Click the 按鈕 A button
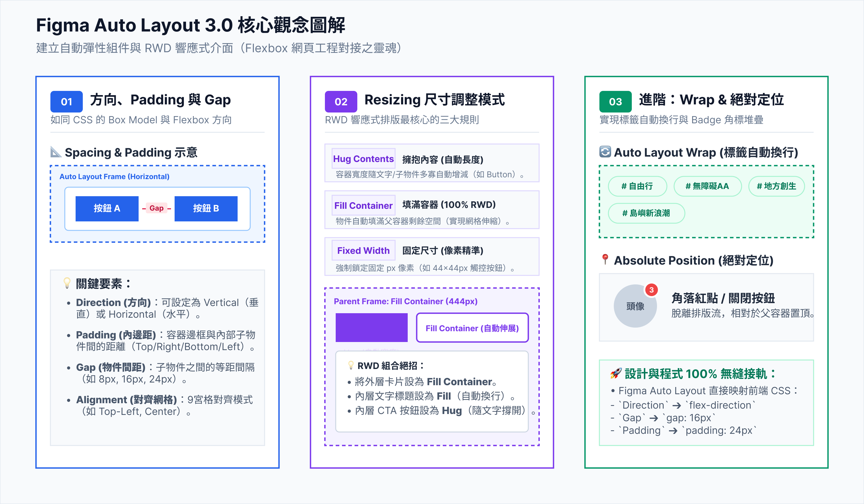 pyautogui.click(x=107, y=208)
